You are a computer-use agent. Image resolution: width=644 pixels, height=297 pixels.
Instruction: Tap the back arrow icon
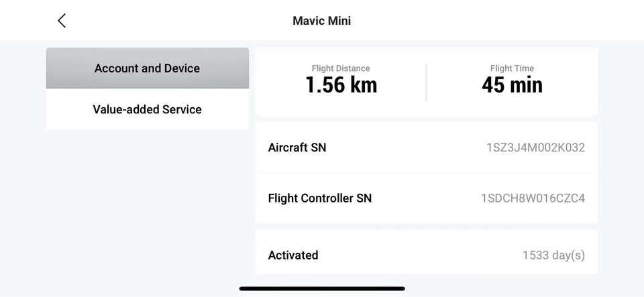click(x=62, y=21)
